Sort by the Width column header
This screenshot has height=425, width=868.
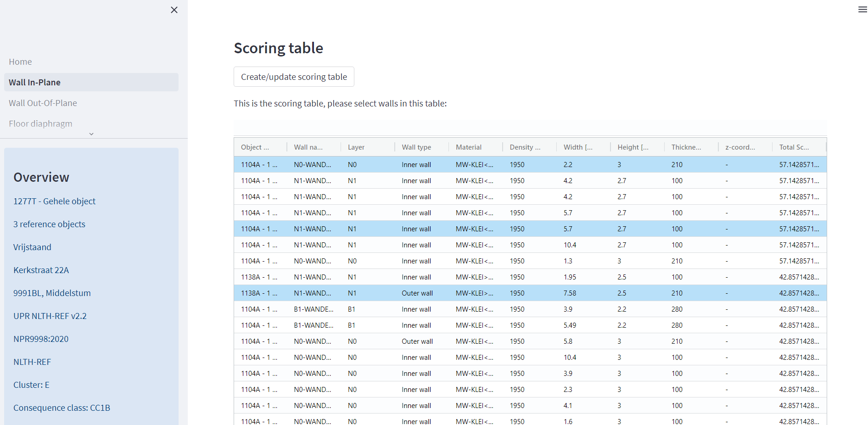[x=583, y=147]
